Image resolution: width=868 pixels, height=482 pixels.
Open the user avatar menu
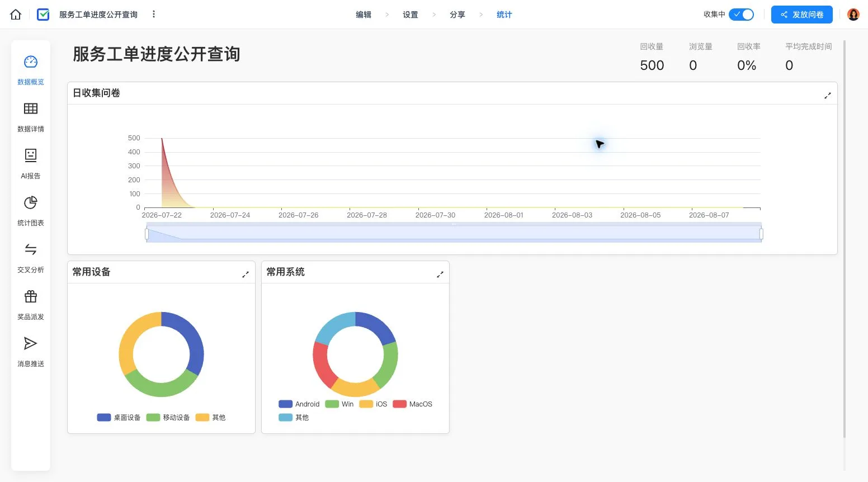pos(853,15)
